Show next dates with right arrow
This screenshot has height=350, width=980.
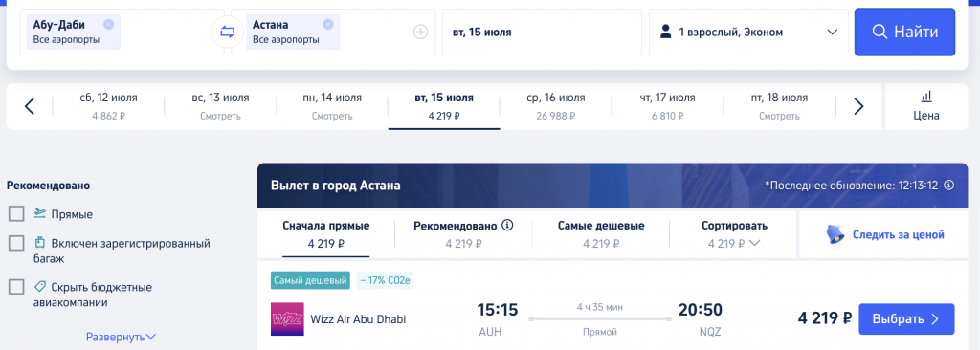click(x=858, y=106)
